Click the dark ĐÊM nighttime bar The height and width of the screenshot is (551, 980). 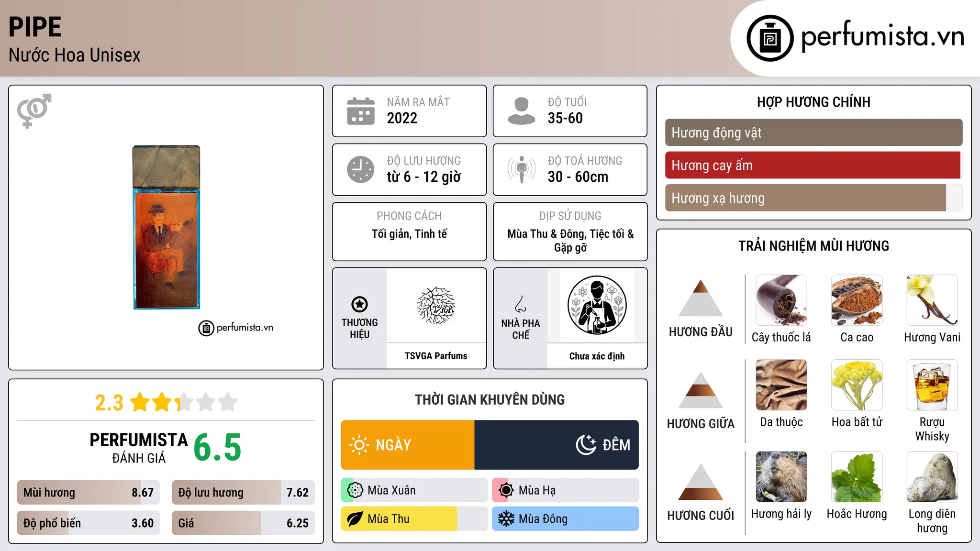(557, 445)
